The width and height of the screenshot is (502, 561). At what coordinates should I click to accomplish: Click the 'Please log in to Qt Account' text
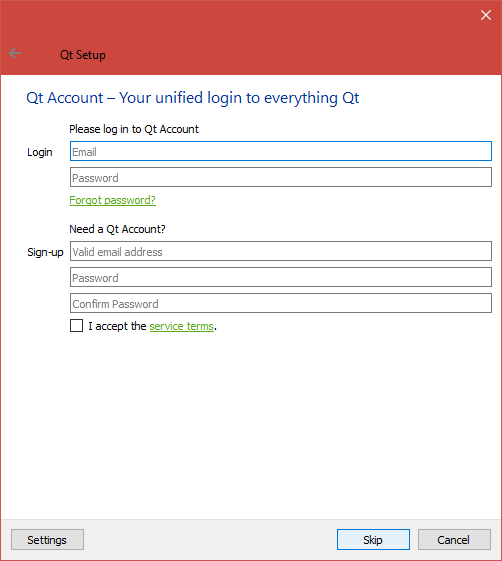pyautogui.click(x=134, y=129)
